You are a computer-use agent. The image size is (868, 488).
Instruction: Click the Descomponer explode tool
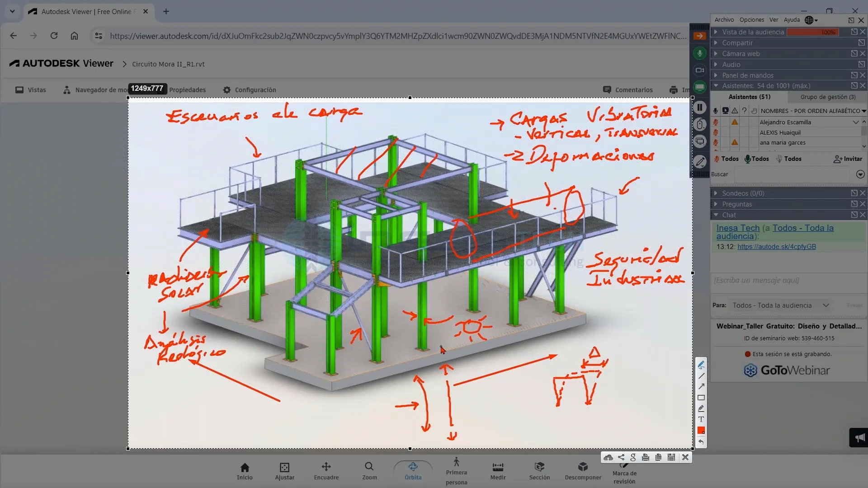[x=583, y=471]
